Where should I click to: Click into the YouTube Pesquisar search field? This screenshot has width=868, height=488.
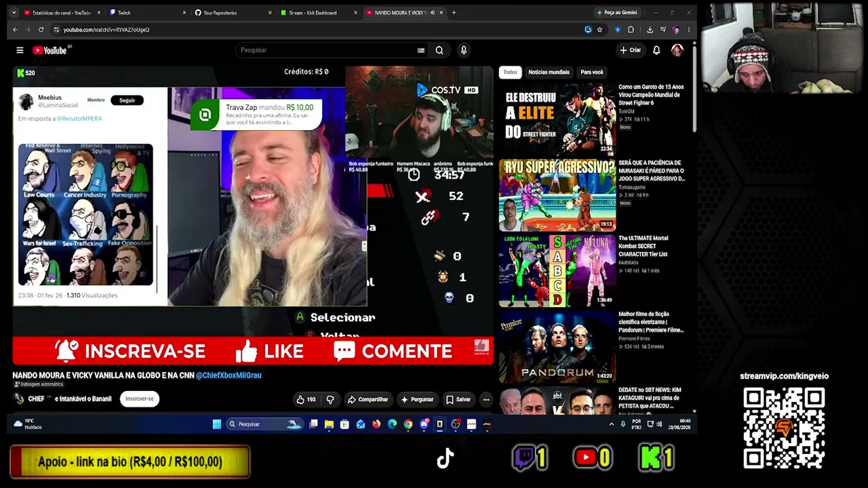[330, 50]
